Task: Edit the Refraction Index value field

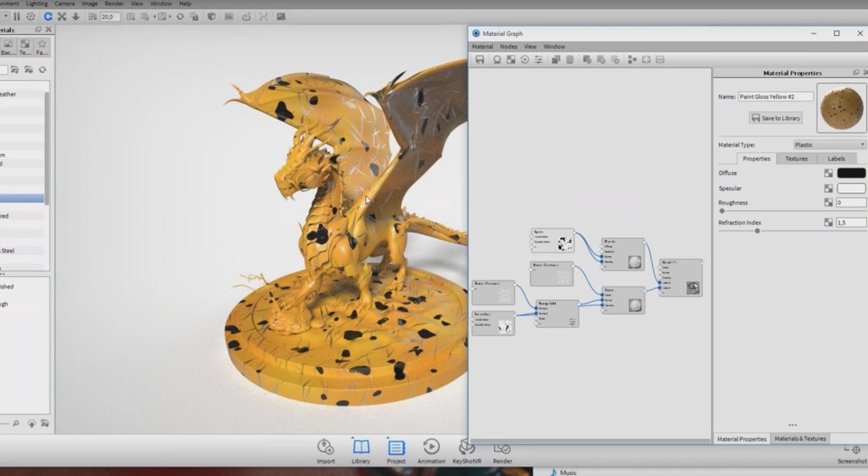Action: (x=851, y=222)
